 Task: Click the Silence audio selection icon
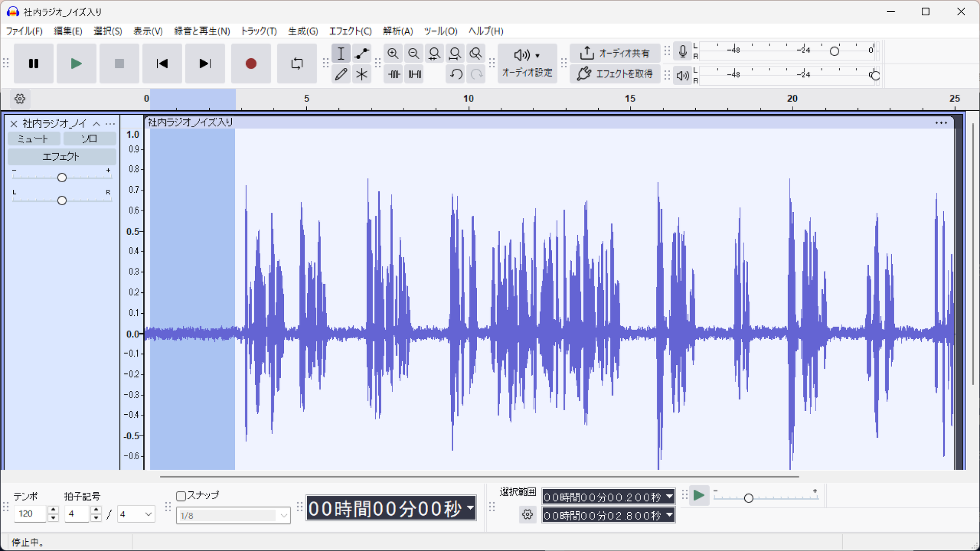(414, 74)
